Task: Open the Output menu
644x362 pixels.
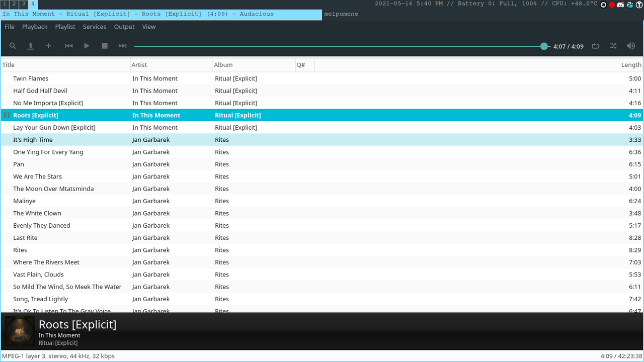Action: pos(124,27)
